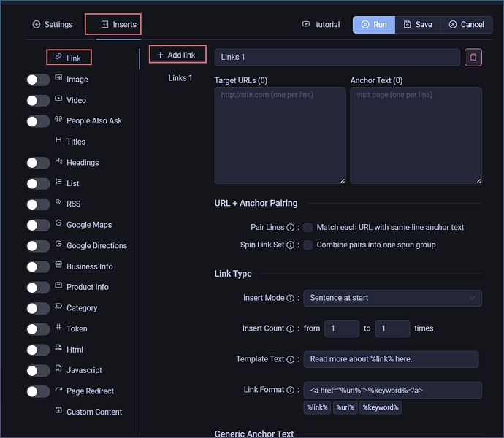This screenshot has height=438, width=504.
Task: Click the Save button
Action: [x=418, y=24]
